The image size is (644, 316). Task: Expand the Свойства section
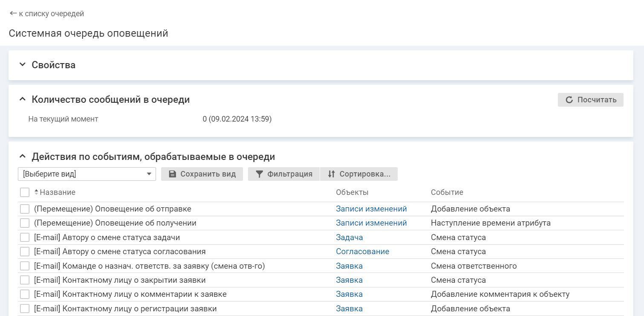point(23,65)
